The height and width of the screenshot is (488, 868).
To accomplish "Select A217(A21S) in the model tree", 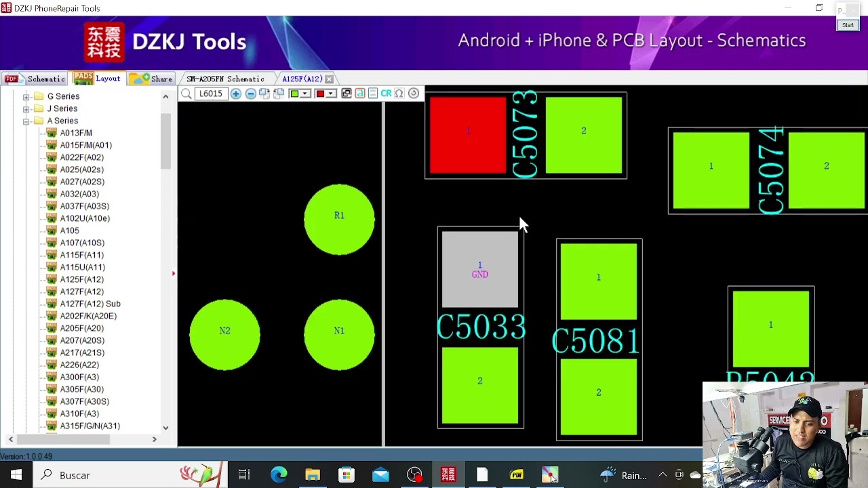I will [x=82, y=352].
